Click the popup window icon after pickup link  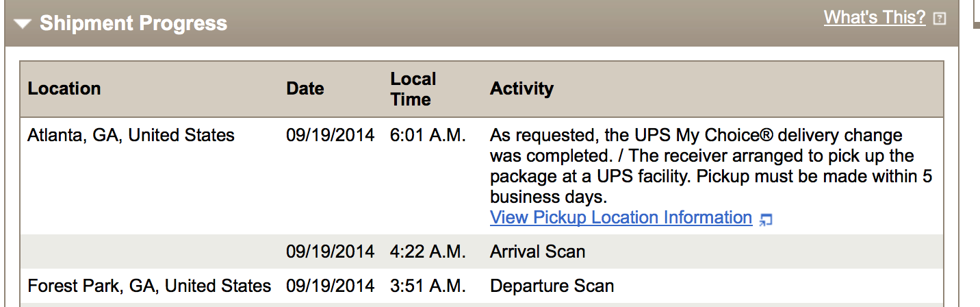click(766, 220)
